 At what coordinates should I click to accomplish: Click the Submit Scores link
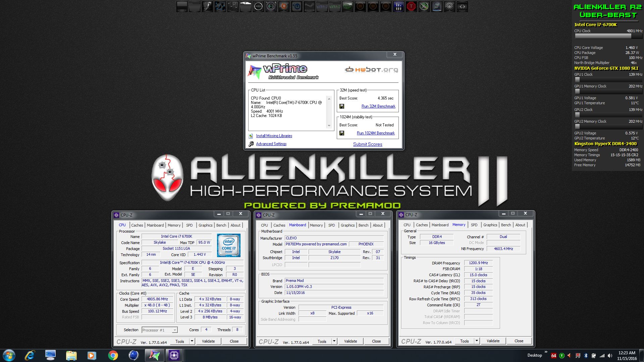click(x=368, y=144)
